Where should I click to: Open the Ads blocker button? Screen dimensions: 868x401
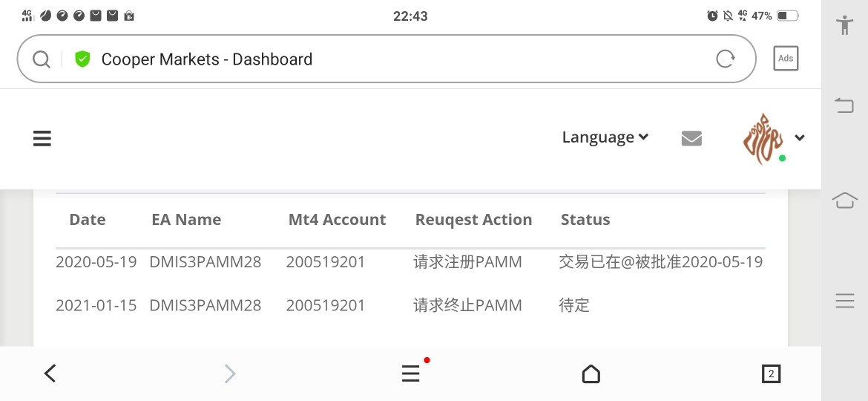pyautogui.click(x=786, y=59)
